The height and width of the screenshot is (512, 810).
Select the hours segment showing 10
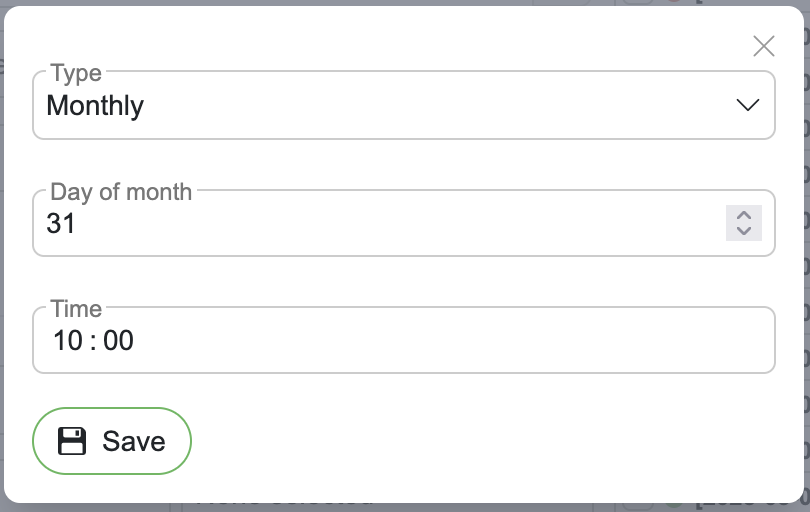[x=68, y=341]
